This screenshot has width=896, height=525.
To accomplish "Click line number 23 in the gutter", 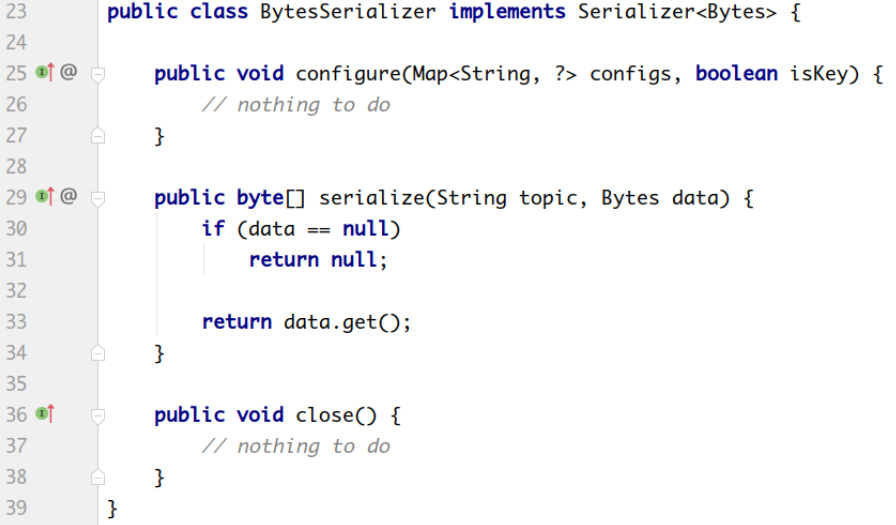I will 17,12.
